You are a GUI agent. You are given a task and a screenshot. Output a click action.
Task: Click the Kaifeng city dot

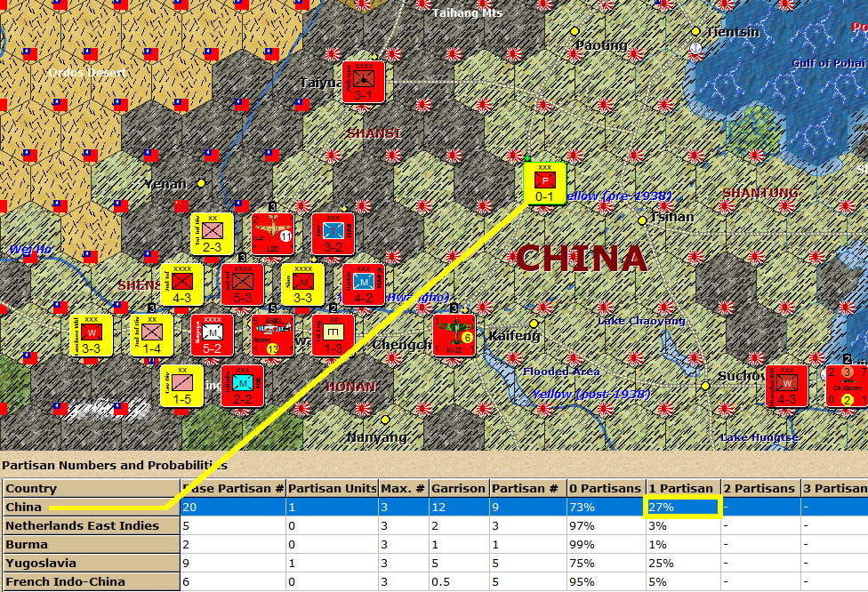click(534, 323)
